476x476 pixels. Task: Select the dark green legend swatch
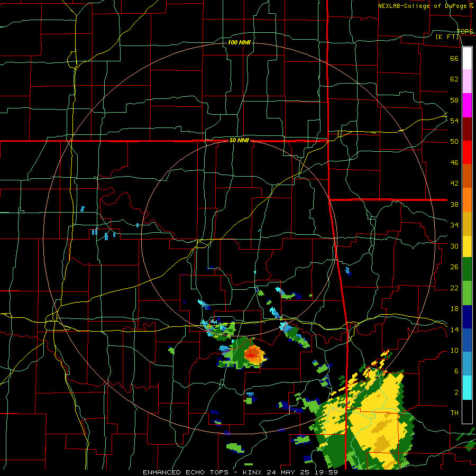[x=467, y=269]
